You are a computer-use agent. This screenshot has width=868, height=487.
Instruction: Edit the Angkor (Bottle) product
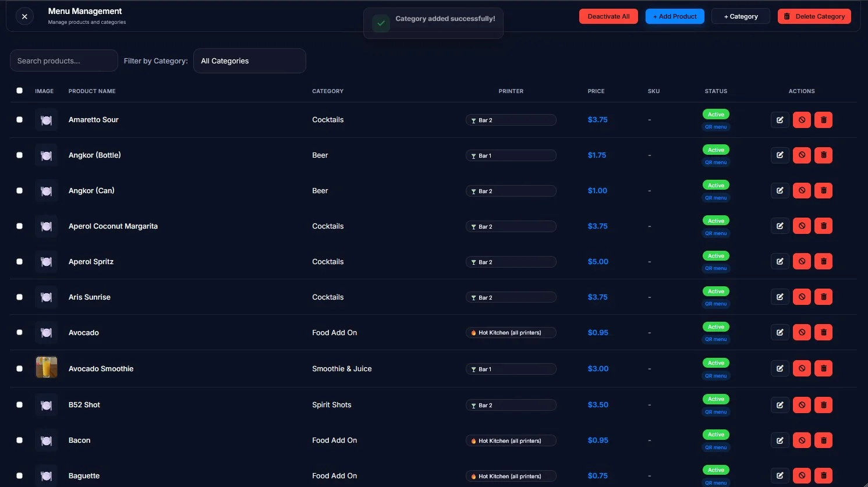point(780,155)
